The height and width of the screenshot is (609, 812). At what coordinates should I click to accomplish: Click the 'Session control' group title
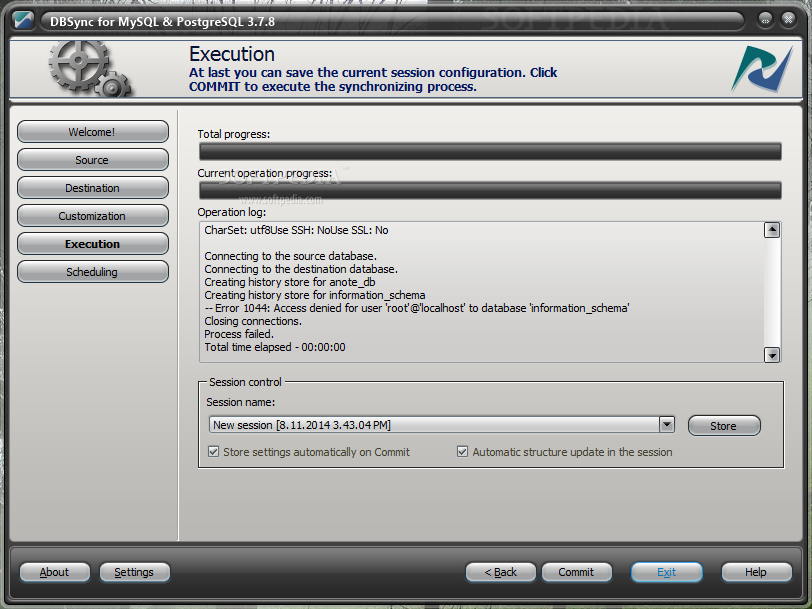tap(245, 382)
